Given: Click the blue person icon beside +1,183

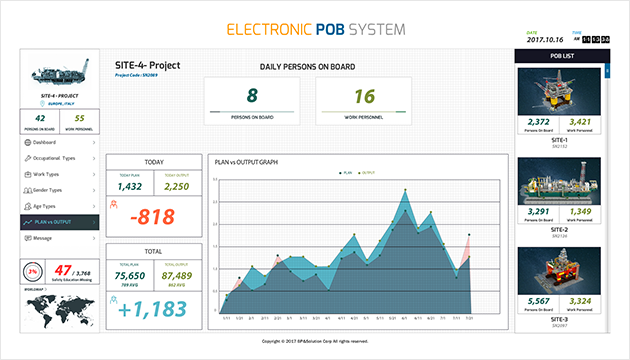Looking at the screenshot, I should point(114,300).
